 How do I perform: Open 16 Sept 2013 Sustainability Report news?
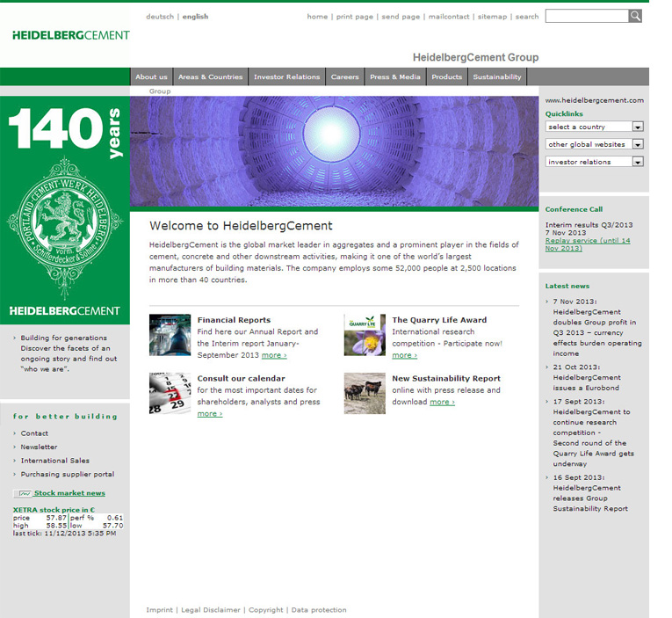point(590,493)
